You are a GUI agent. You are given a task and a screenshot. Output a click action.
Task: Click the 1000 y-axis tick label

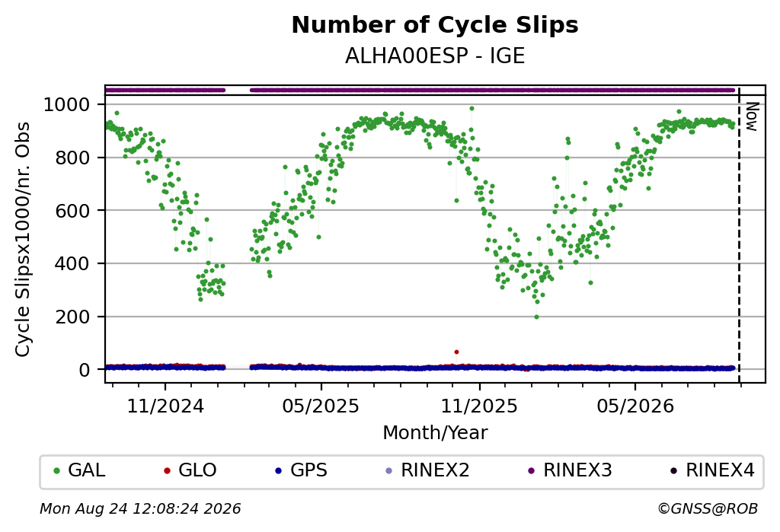click(x=67, y=105)
